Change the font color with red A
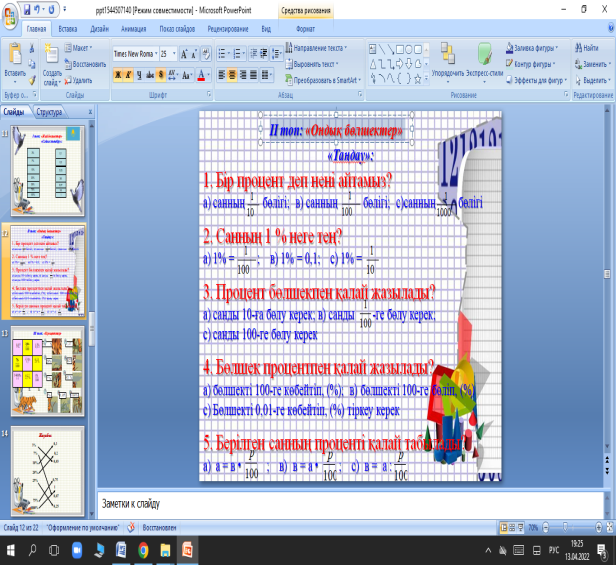This screenshot has height=565, width=616. 201,75
